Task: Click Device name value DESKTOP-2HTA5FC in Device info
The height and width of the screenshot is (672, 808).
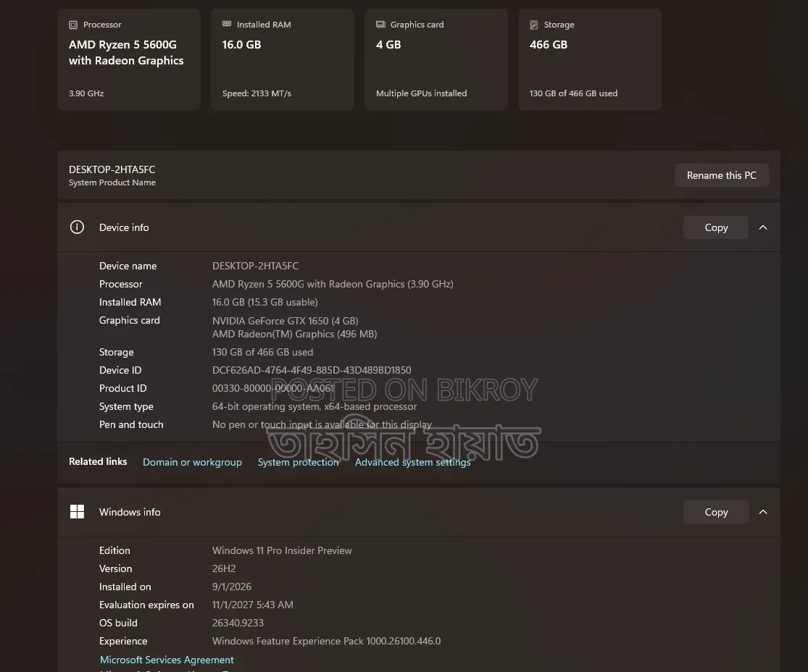Action: pyautogui.click(x=256, y=266)
